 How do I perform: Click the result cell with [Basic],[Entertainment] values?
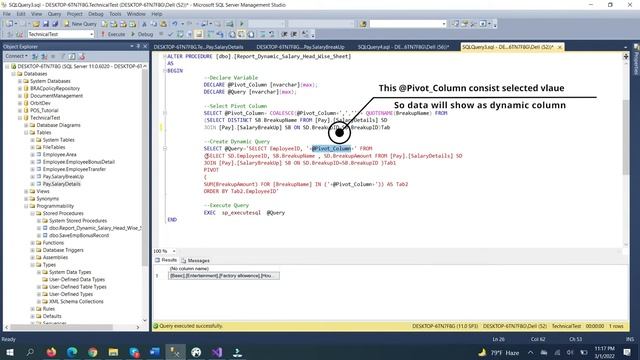224,276
